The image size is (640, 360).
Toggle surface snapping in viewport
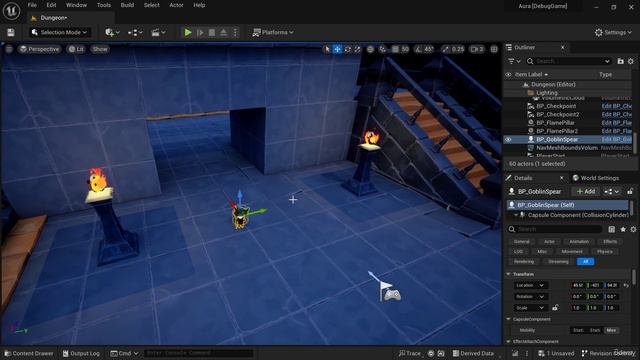click(x=382, y=49)
